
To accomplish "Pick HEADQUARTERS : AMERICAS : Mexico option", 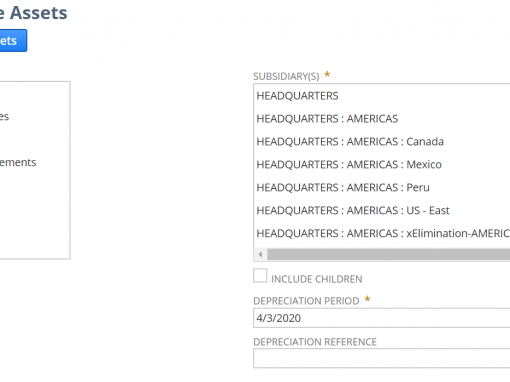I will tap(382, 164).
